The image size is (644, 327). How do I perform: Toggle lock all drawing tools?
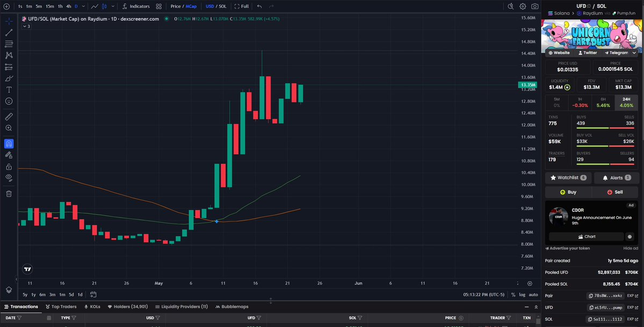pos(9,167)
